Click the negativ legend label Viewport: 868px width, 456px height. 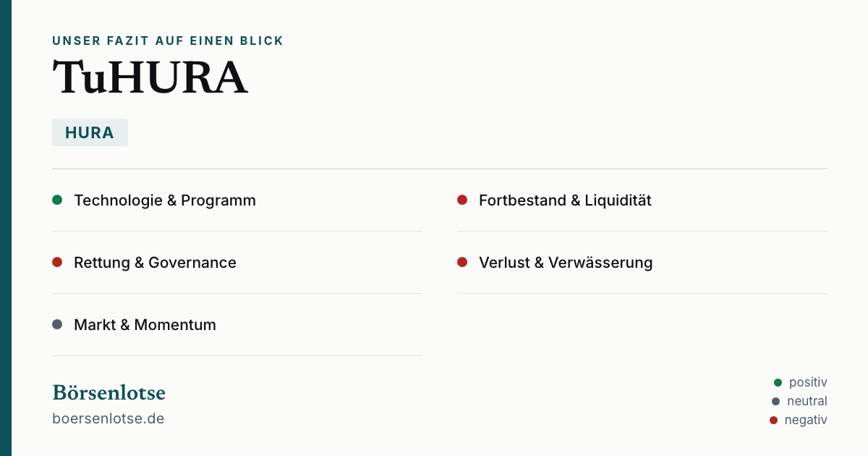coord(806,420)
